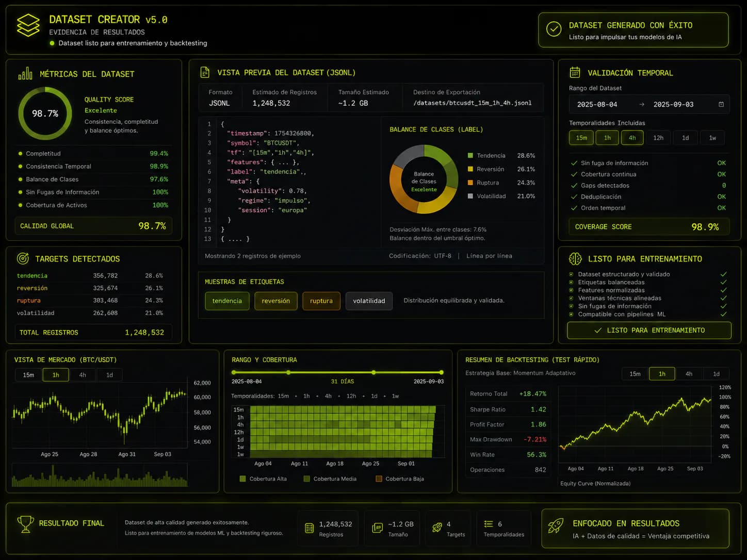Switch market view to 4h tab
This screenshot has height=560, width=747.
point(83,375)
